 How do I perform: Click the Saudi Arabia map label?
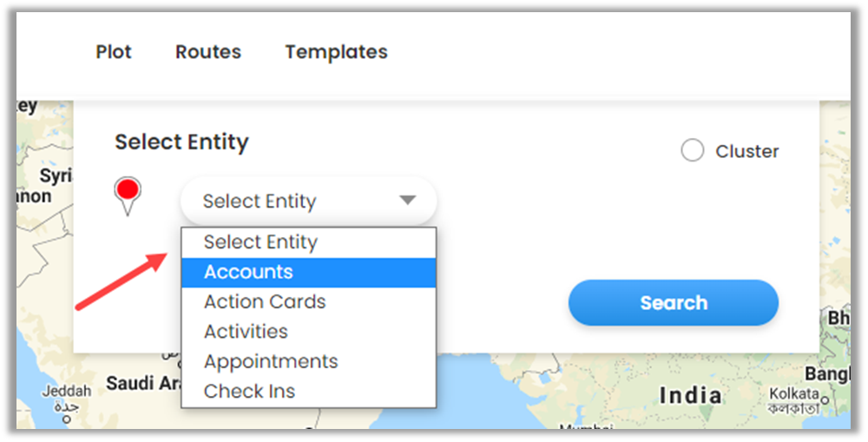(x=142, y=383)
